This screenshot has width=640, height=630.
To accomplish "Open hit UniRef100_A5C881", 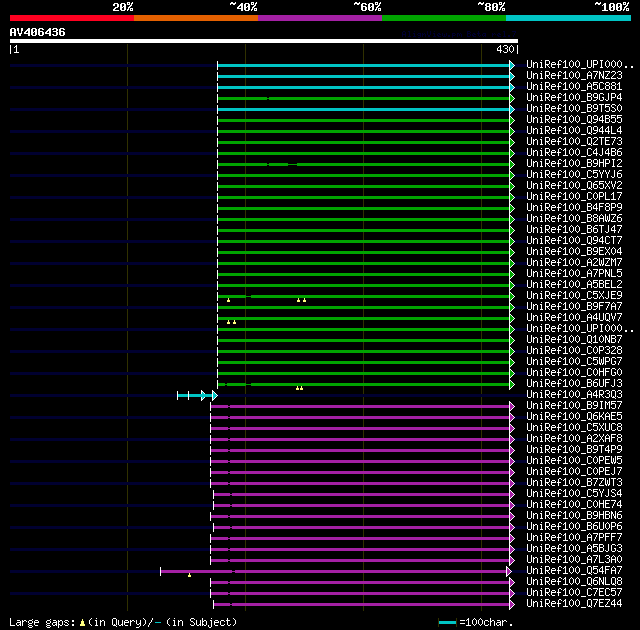I will pos(574,87).
